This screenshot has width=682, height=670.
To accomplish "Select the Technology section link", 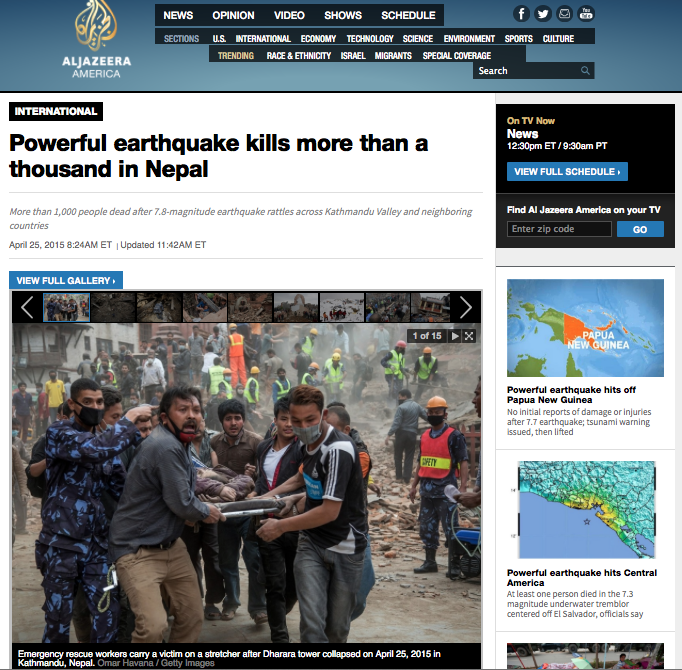I will pyautogui.click(x=370, y=39).
